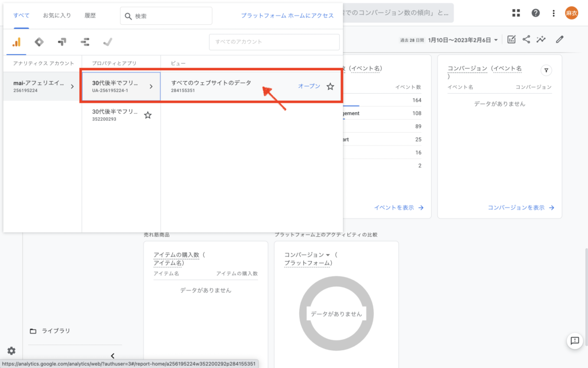588x368 pixels.
Task: Click the コンバージョンを表示 link
Action: point(521,208)
